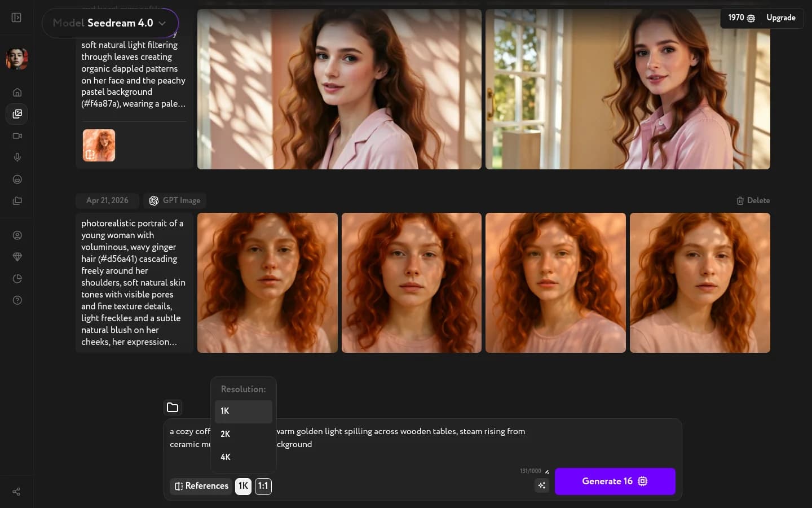The height and width of the screenshot is (508, 812).
Task: Open the help icon in the sidebar
Action: tap(17, 300)
